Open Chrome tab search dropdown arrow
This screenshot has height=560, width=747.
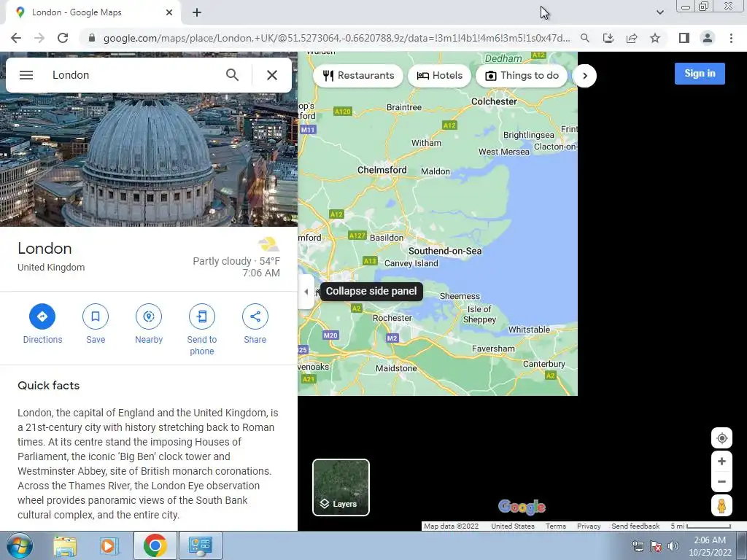(659, 12)
